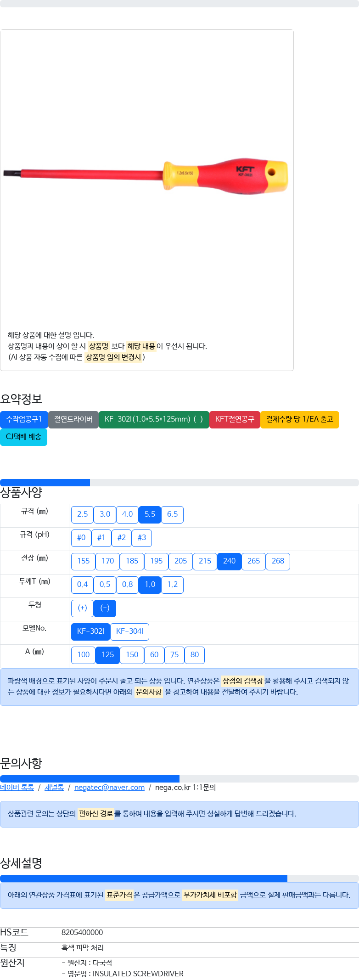
Task: Select the 268 length option
Action: [278, 561]
